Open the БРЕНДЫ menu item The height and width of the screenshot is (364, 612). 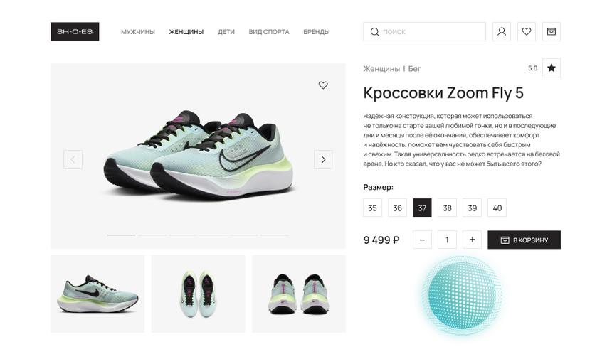tap(317, 32)
